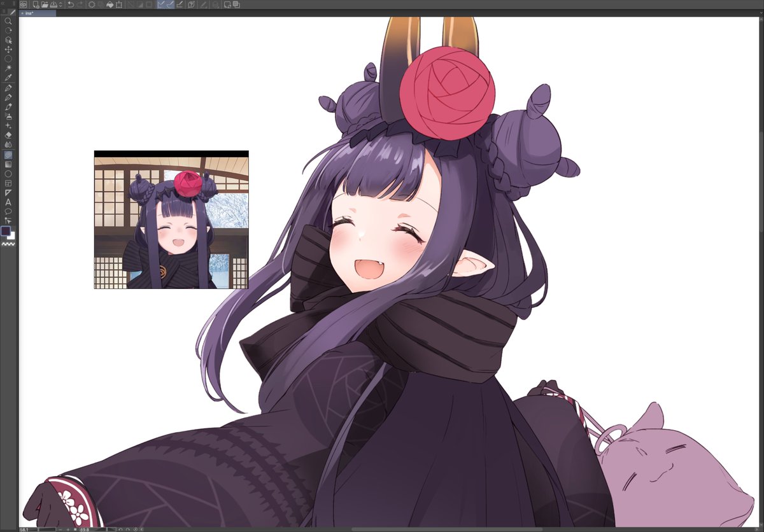Switch to the 'ina*' canvas tab
This screenshot has width=764, height=532.
coord(38,13)
